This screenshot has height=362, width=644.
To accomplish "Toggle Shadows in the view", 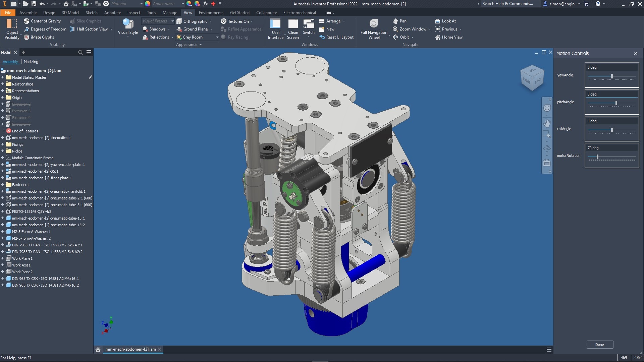I will tap(154, 29).
